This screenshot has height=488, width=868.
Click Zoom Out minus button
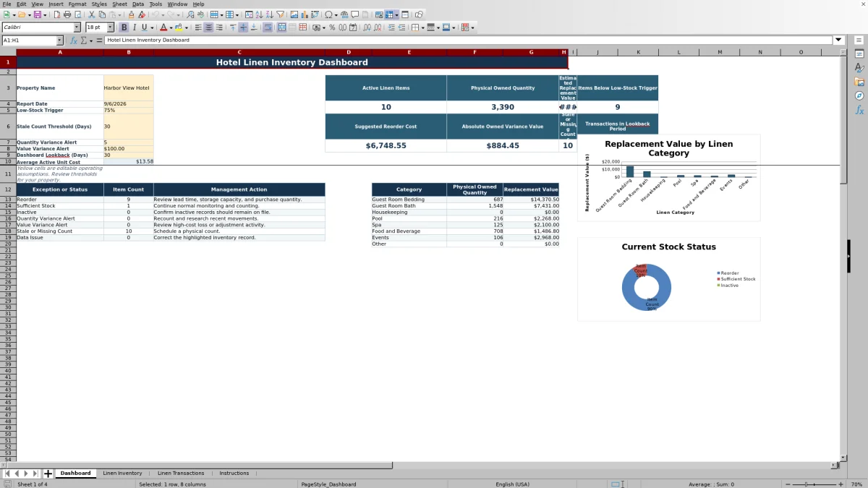786,484
